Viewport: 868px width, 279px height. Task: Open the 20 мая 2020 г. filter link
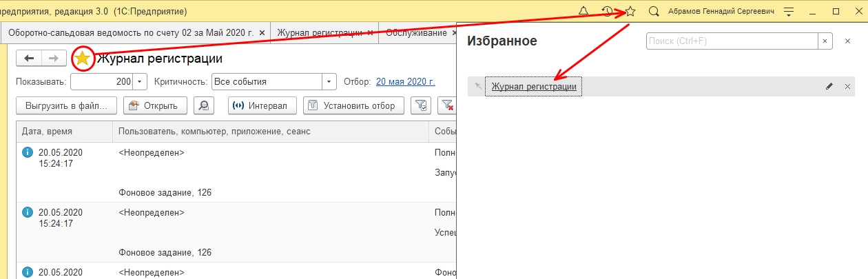pos(405,81)
